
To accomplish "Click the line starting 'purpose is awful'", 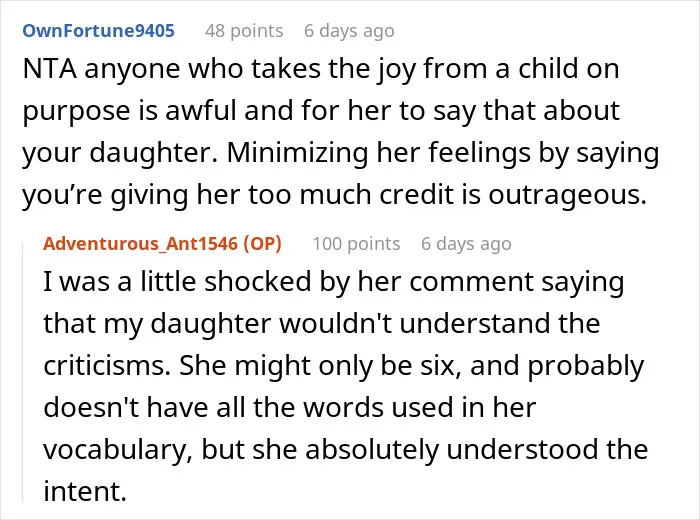I will (x=321, y=111).
